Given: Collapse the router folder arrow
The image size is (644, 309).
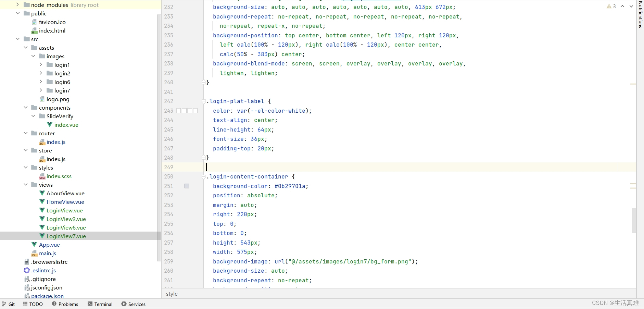Looking at the screenshot, I should [x=26, y=133].
